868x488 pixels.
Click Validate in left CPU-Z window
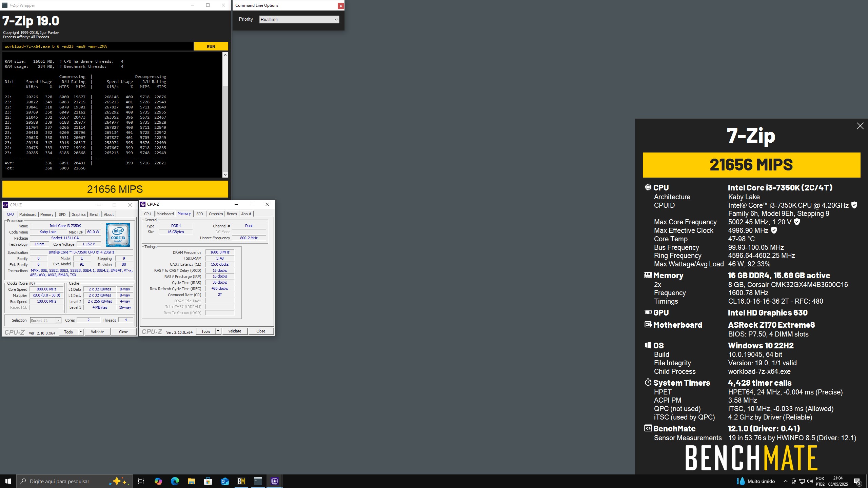(x=97, y=332)
